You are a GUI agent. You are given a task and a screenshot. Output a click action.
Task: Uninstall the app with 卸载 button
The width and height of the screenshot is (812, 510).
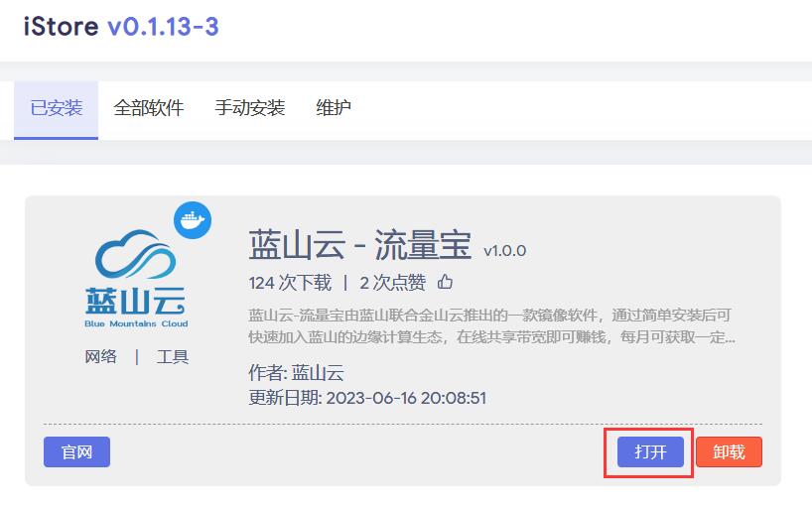pyautogui.click(x=730, y=452)
